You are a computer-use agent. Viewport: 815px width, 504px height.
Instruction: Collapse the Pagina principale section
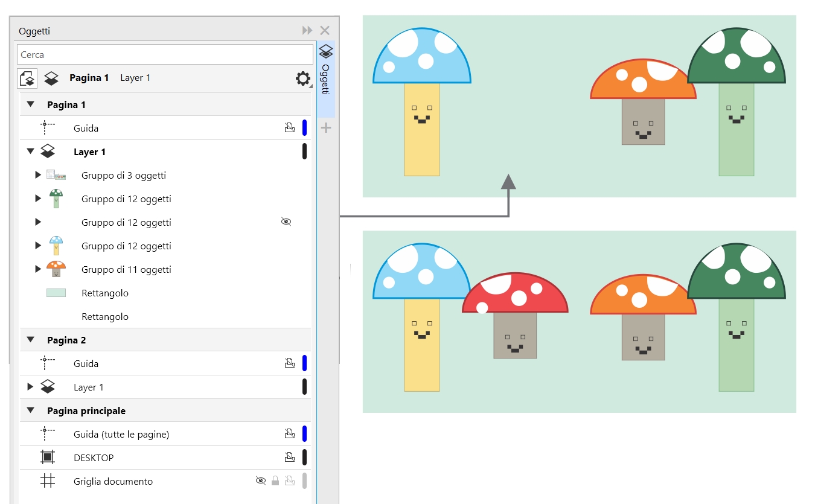point(30,411)
